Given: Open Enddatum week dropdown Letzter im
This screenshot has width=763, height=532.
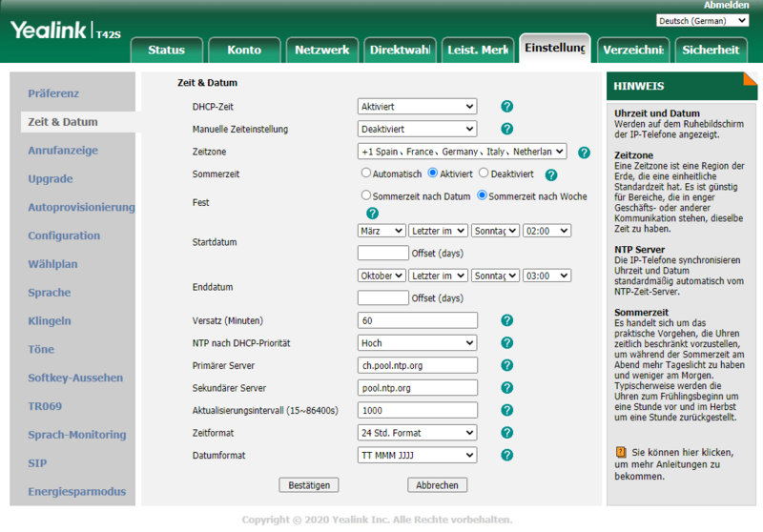Looking at the screenshot, I should [439, 276].
